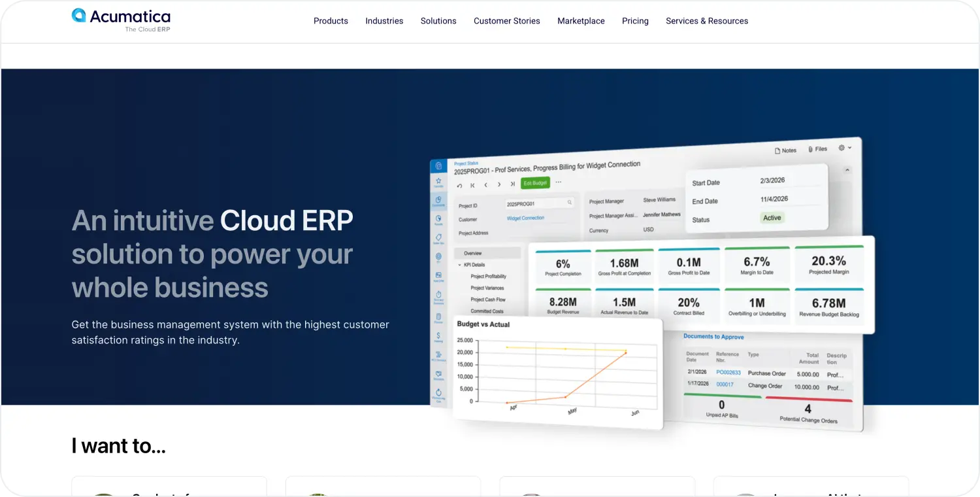The width and height of the screenshot is (980, 497).
Task: Click the Start Date value 2/3/2026
Action: (x=772, y=180)
